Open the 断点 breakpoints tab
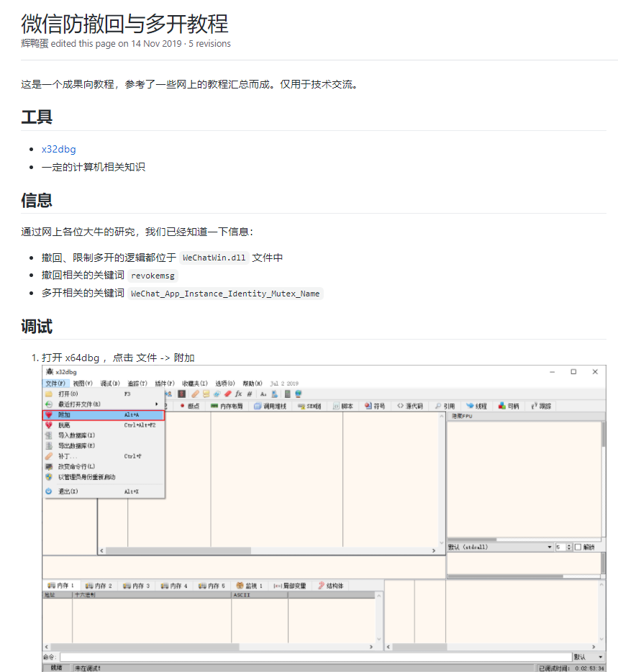The height and width of the screenshot is (672, 618). (189, 407)
